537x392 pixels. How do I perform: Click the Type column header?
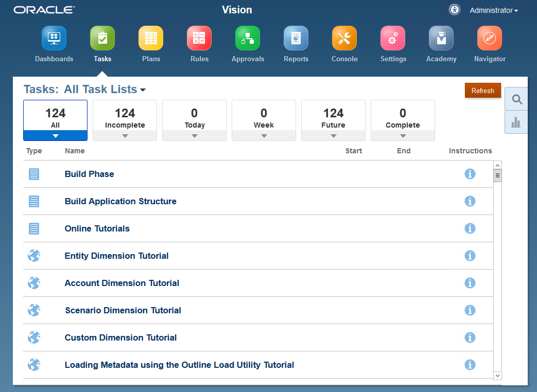pos(34,151)
